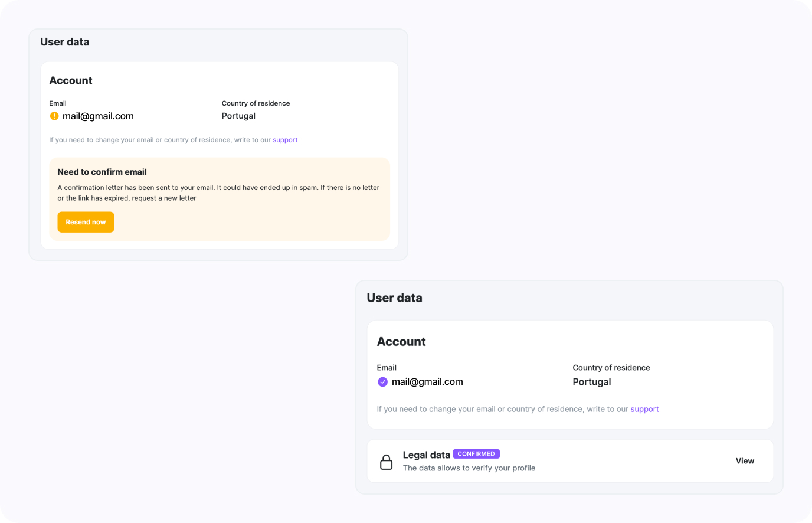Image resolution: width=812 pixels, height=523 pixels.
Task: Click the confirmation letter message text
Action: (218, 193)
